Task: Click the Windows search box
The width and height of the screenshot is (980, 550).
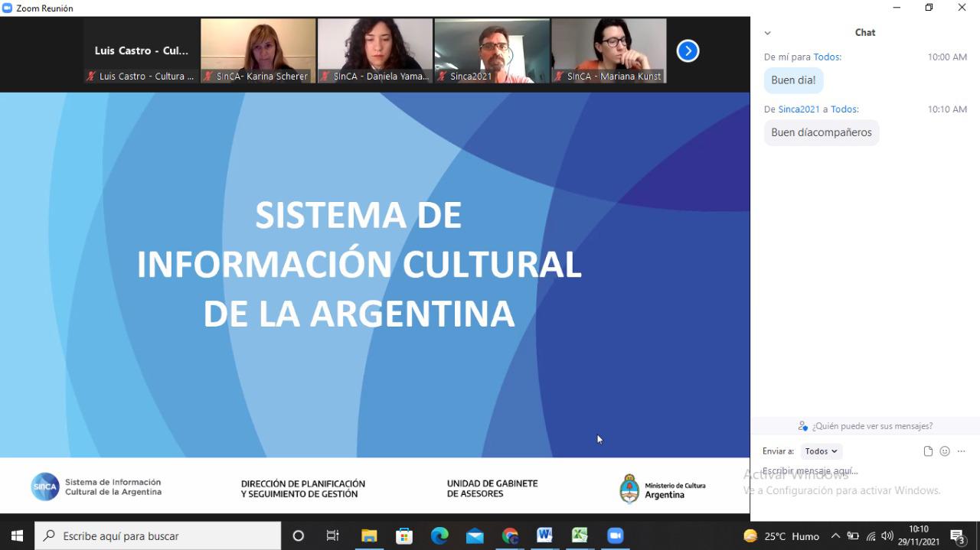Action: pyautogui.click(x=159, y=535)
